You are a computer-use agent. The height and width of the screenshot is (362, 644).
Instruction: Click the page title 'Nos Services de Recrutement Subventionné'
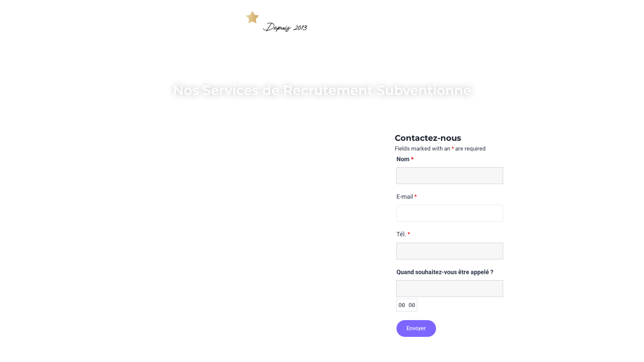[322, 90]
